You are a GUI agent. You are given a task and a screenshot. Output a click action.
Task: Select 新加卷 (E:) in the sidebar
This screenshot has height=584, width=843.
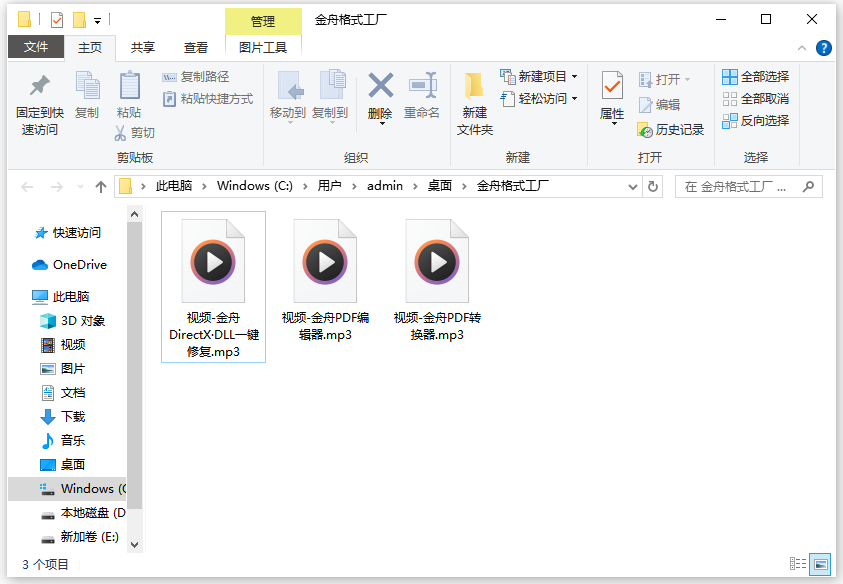(80, 537)
